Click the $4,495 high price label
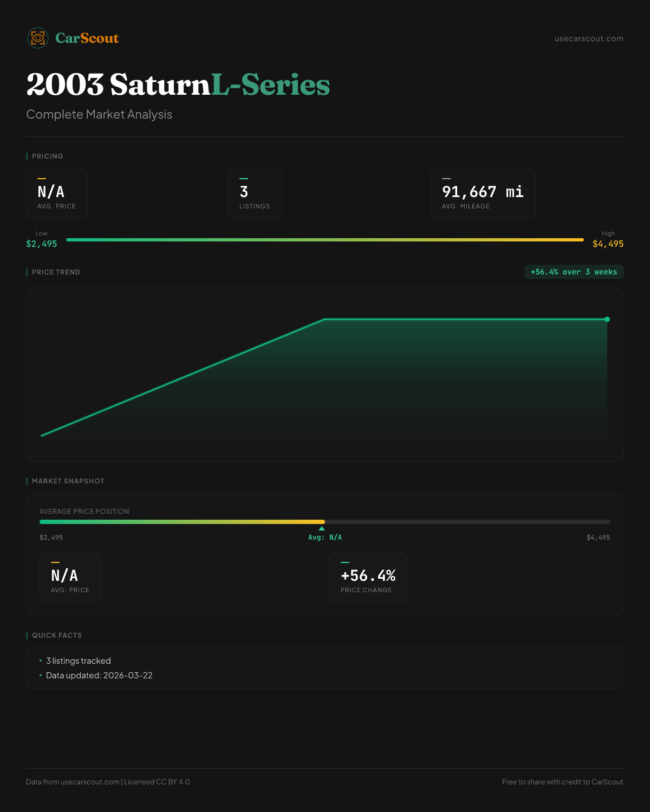650x812 pixels. (608, 244)
